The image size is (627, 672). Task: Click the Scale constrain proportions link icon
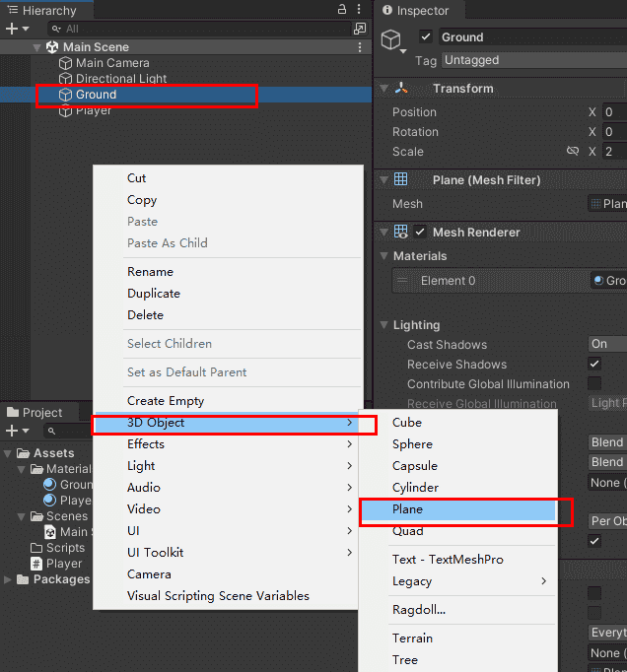pyautogui.click(x=573, y=152)
